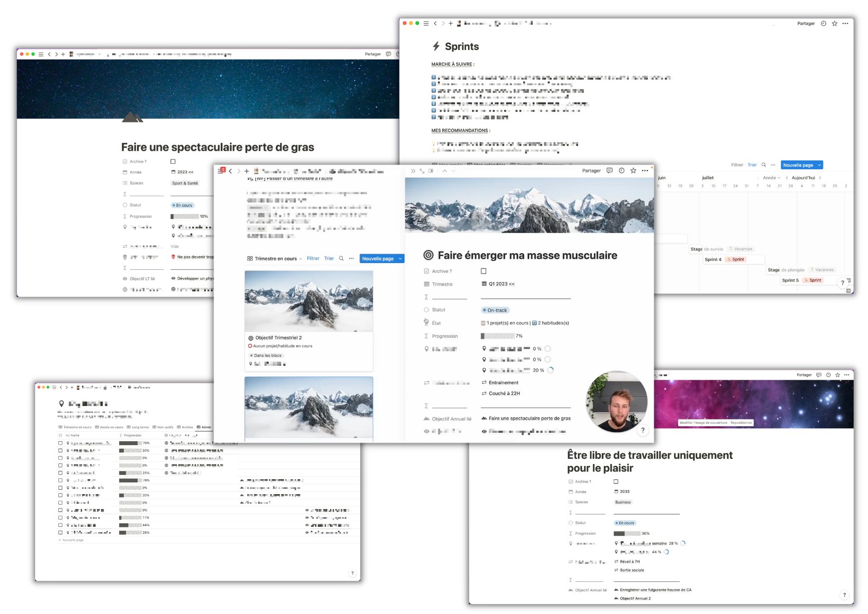
Task: Expand the 'Année' timeline scale dropdown
Action: click(x=772, y=178)
